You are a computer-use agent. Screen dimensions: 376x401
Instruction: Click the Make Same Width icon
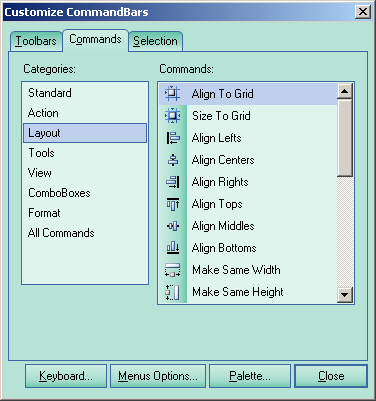173,270
